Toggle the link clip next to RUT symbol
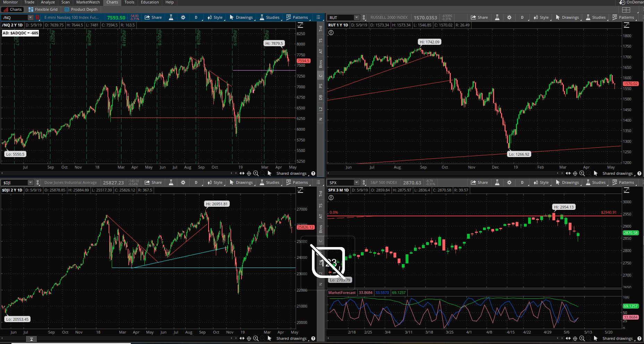 (364, 17)
